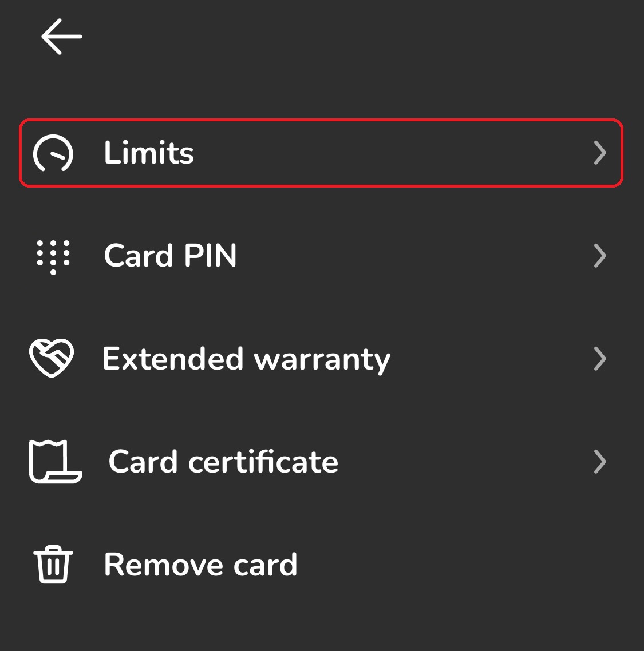Open the red-outlined Limits row
The image size is (644, 651).
[x=321, y=153]
